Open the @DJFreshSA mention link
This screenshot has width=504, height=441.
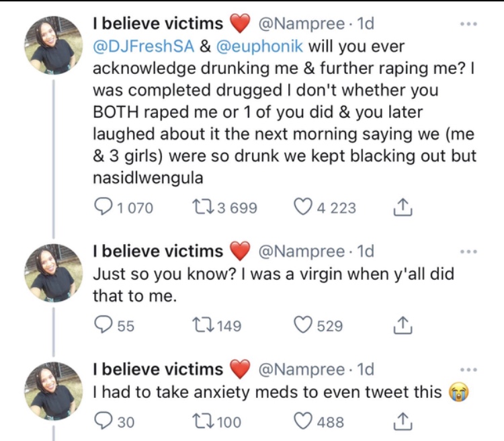143,46
